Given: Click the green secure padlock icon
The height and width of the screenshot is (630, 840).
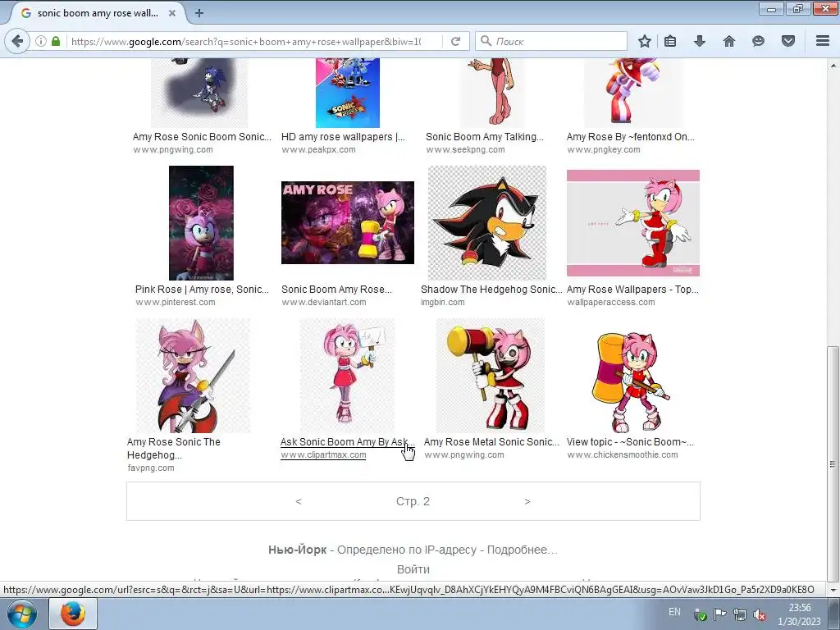Looking at the screenshot, I should click(56, 41).
